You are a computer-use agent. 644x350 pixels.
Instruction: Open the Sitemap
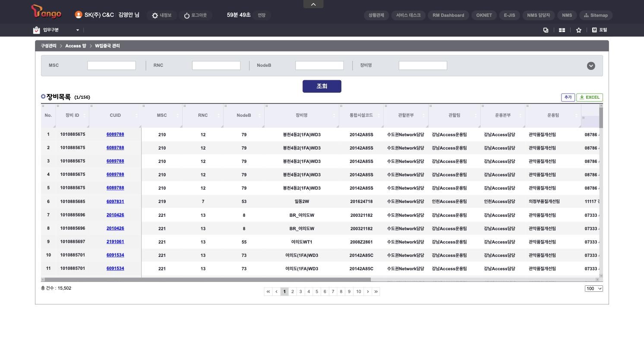click(596, 16)
